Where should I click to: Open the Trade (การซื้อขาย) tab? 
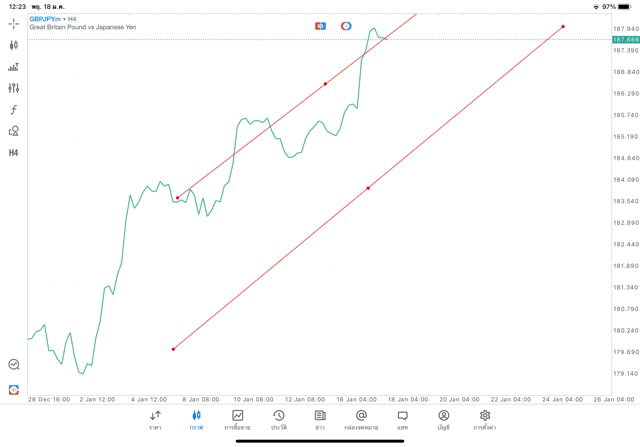click(237, 419)
